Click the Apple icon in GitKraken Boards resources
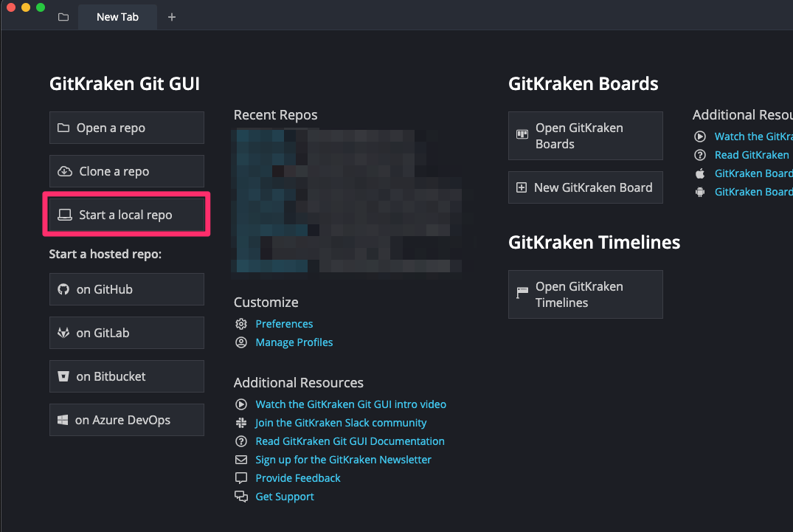The height and width of the screenshot is (532, 793). pyautogui.click(x=700, y=173)
